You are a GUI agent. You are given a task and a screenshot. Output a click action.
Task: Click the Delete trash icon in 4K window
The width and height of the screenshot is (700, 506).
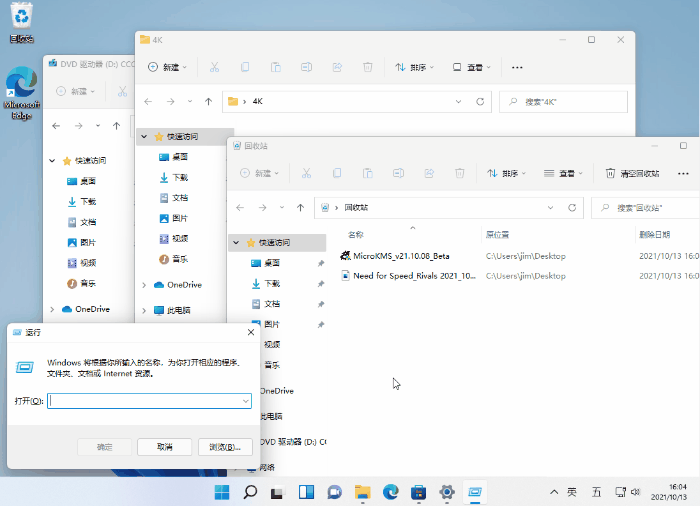click(367, 67)
